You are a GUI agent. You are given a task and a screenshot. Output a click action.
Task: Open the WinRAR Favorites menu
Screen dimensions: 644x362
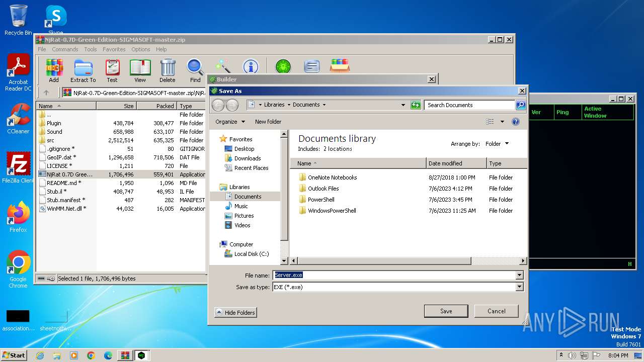[x=114, y=49]
